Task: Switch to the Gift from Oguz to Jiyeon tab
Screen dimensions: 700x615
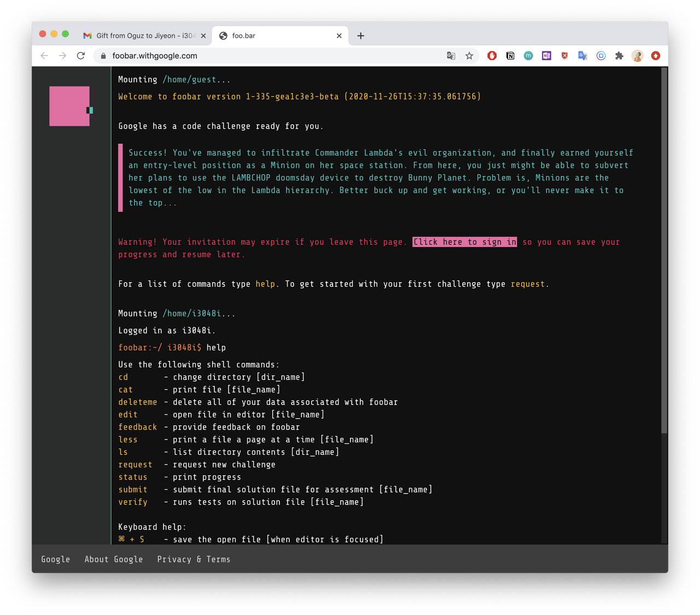Action: tap(144, 36)
